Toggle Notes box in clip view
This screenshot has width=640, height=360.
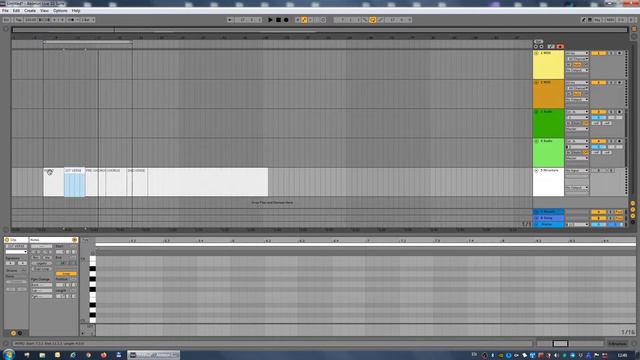(74, 240)
